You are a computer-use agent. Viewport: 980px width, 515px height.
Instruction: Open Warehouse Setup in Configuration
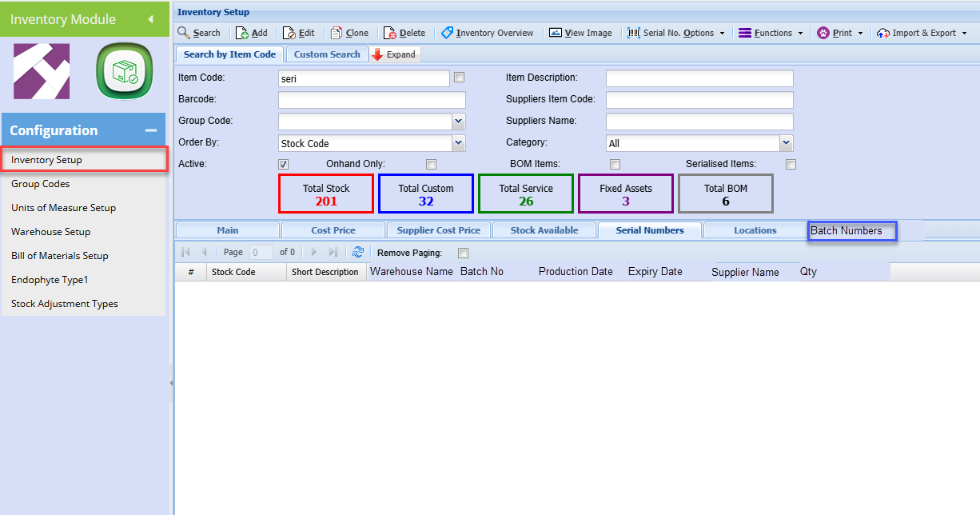point(50,232)
